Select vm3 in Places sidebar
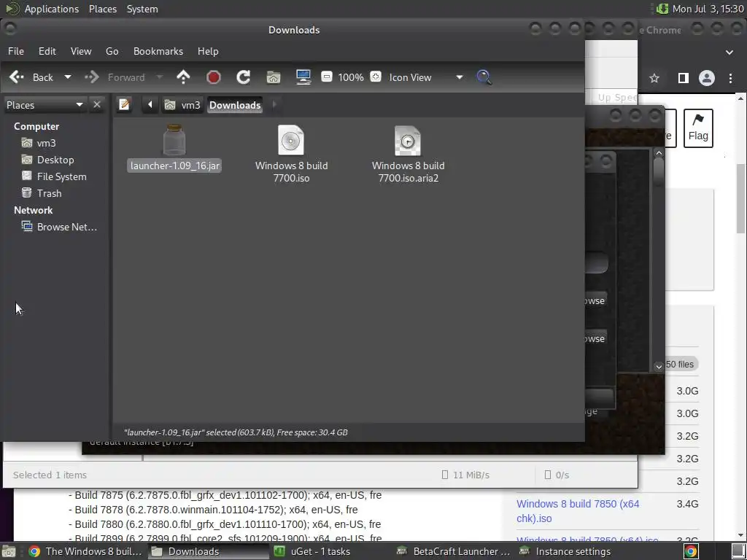The height and width of the screenshot is (560, 747). [46, 143]
